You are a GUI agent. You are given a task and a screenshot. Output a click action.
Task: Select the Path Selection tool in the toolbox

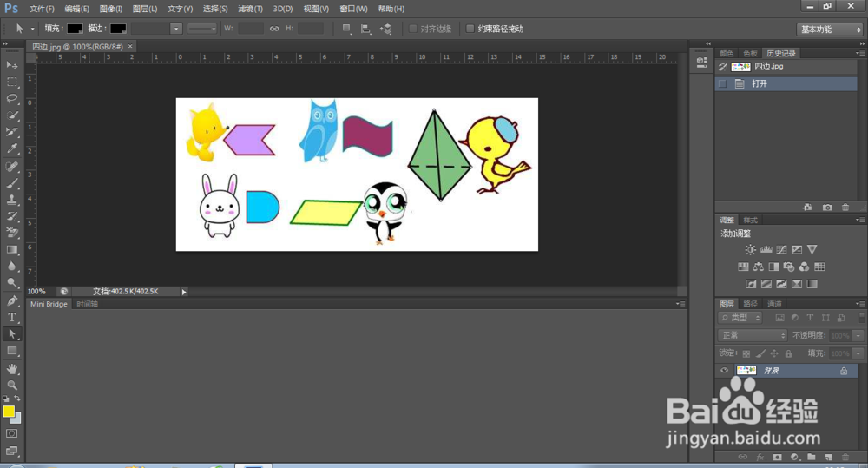(11, 334)
